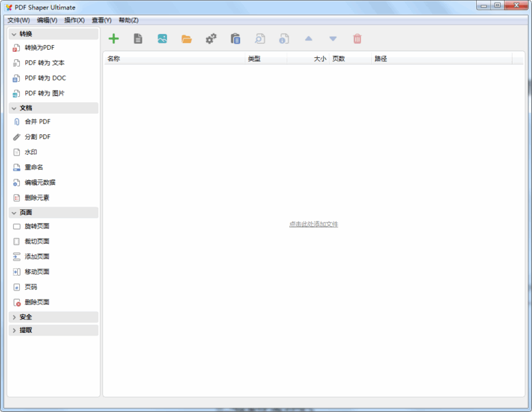
Task: Click the gray document toolbar icon
Action: pyautogui.click(x=138, y=39)
